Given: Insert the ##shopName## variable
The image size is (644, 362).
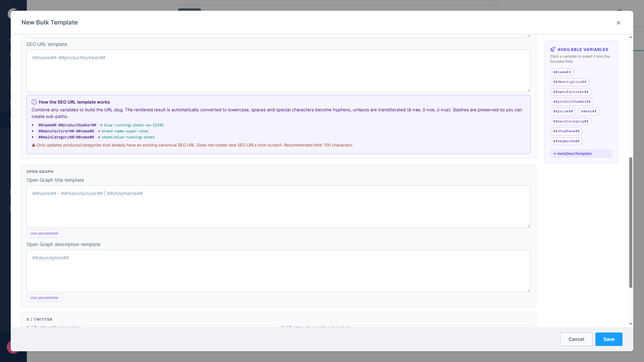Looking at the screenshot, I should click(x=566, y=131).
